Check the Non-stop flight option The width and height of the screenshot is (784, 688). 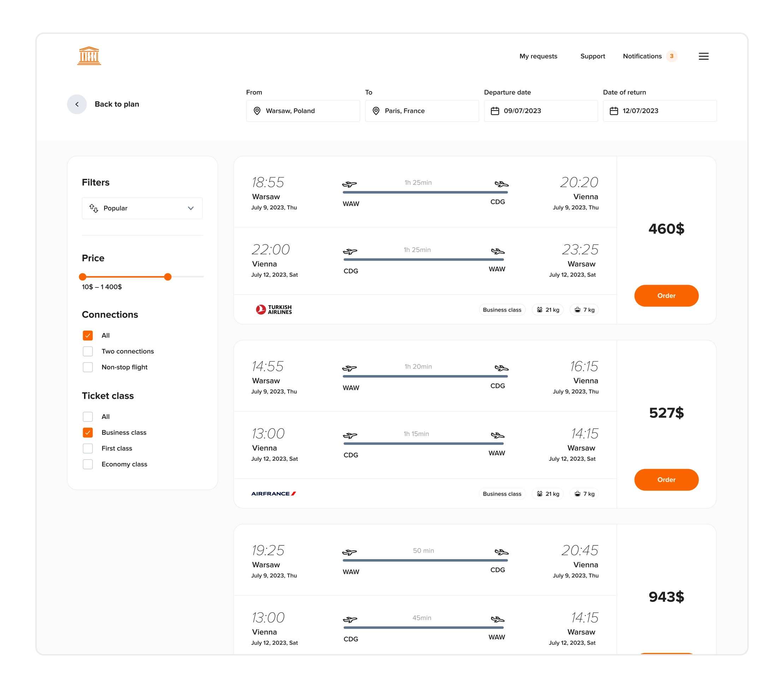[88, 367]
